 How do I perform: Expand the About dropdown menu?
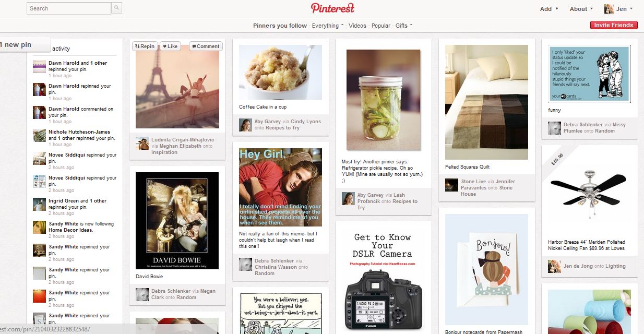click(x=581, y=9)
